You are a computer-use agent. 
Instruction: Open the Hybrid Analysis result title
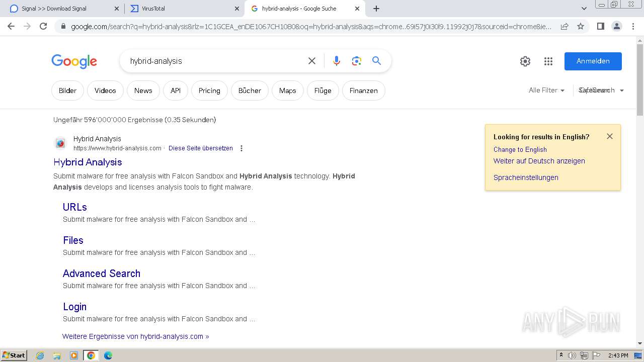88,162
